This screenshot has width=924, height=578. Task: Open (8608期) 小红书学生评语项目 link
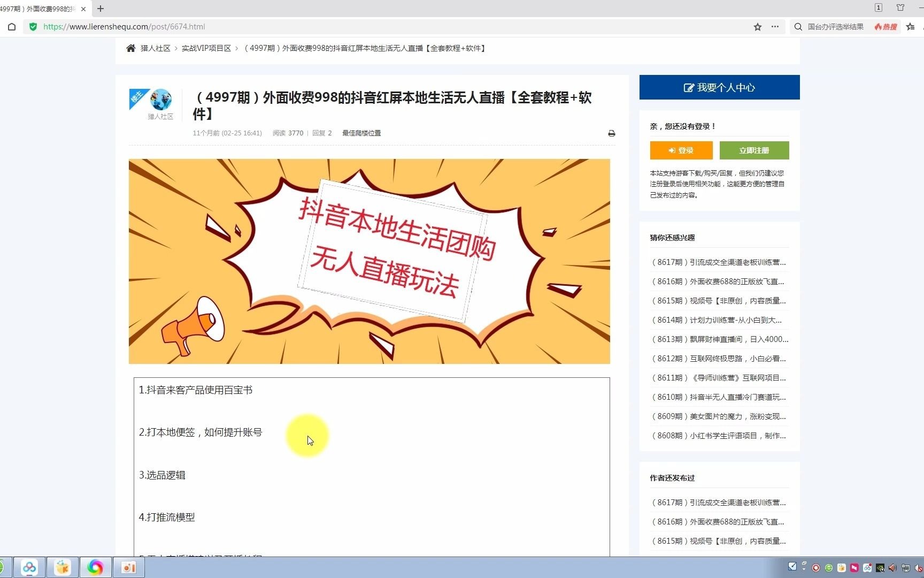point(719,436)
